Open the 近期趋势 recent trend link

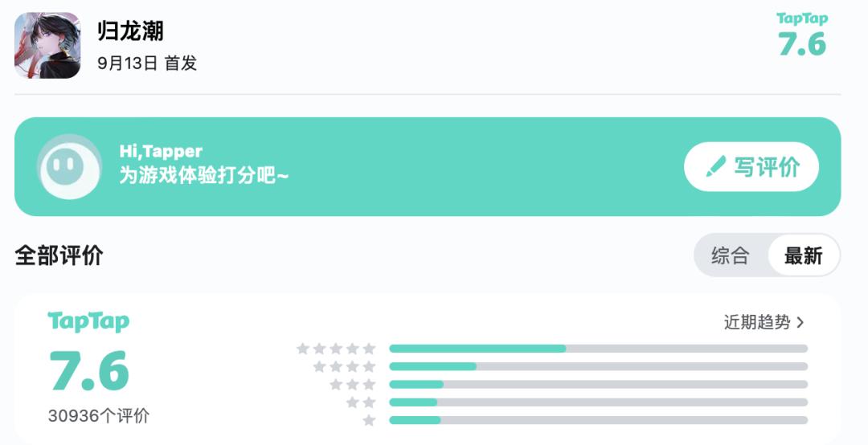(764, 322)
